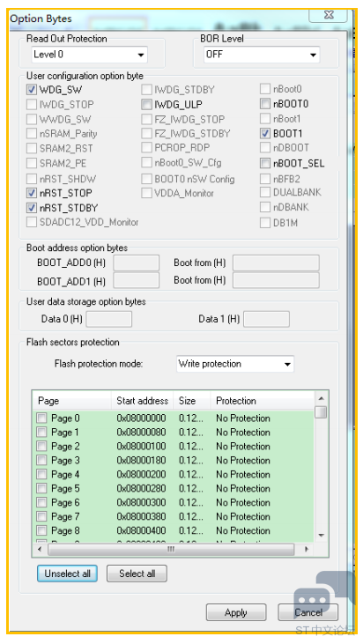Select address 0x08000380 cell
363x644 pixels.
(x=141, y=516)
